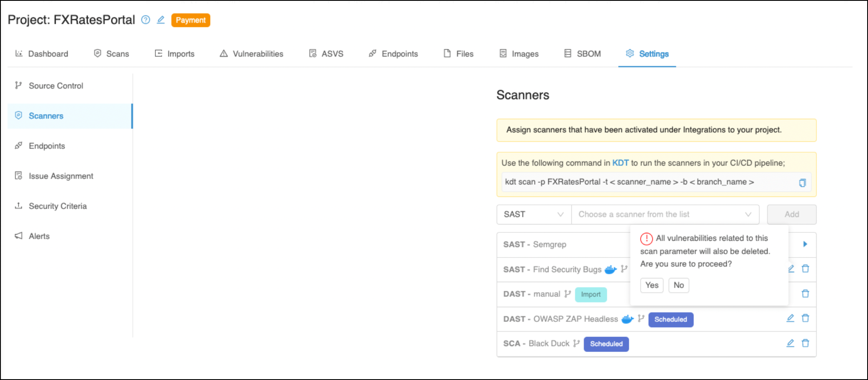868x380 pixels.
Task: Delete the OWASP ZAP Headless scanner
Action: [805, 319]
